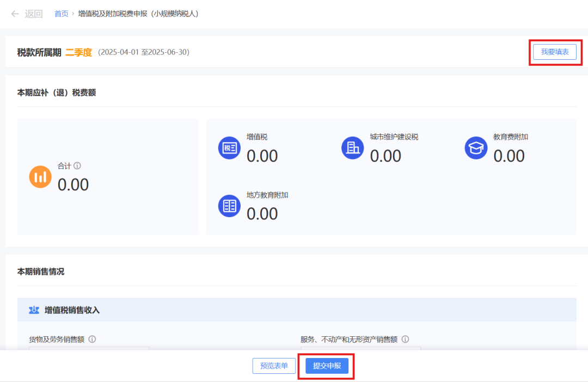
Task: Click info icon beside 服务、不动产和无形资产销售额
Action: coord(406,339)
